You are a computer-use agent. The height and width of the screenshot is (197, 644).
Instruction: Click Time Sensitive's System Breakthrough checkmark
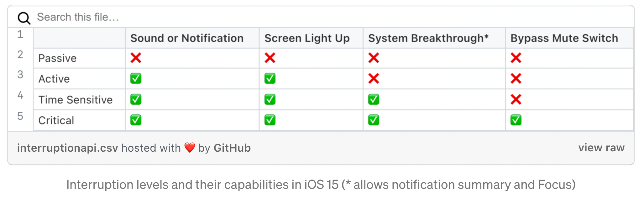point(374,99)
